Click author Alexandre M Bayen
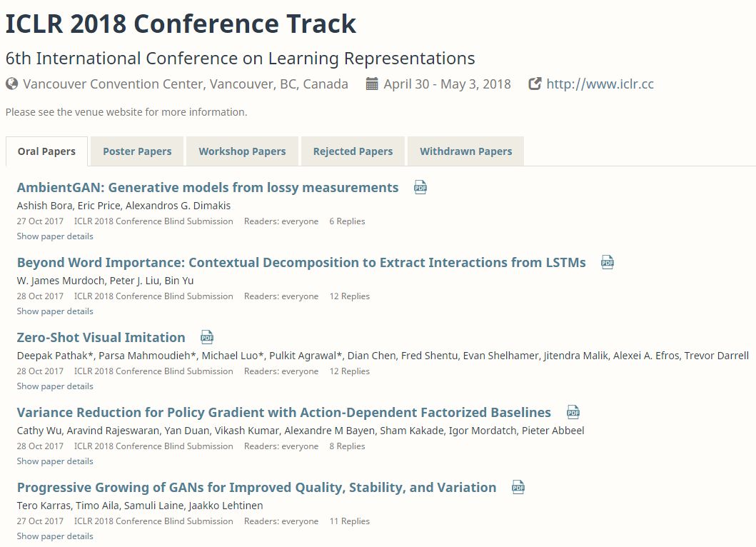 click(x=329, y=431)
